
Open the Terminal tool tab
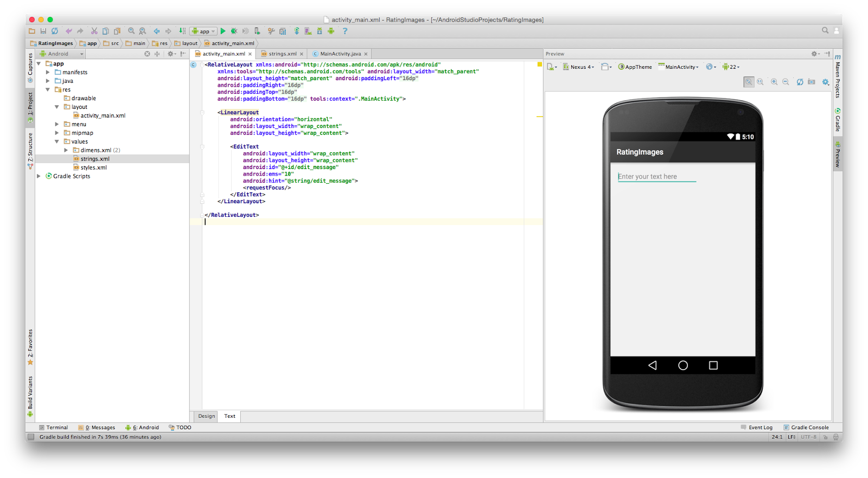[x=53, y=428]
